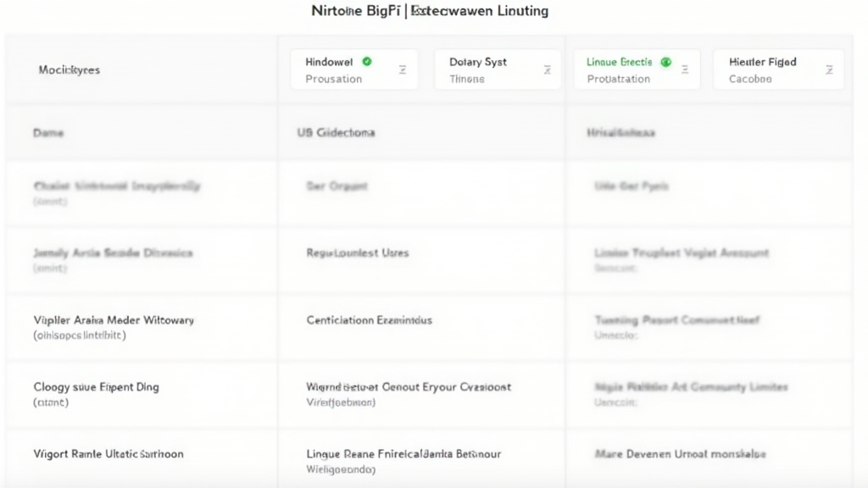The width and height of the screenshot is (868, 488).
Task: Open the Linuae Brectie card dropdown arrow
Action: [685, 69]
